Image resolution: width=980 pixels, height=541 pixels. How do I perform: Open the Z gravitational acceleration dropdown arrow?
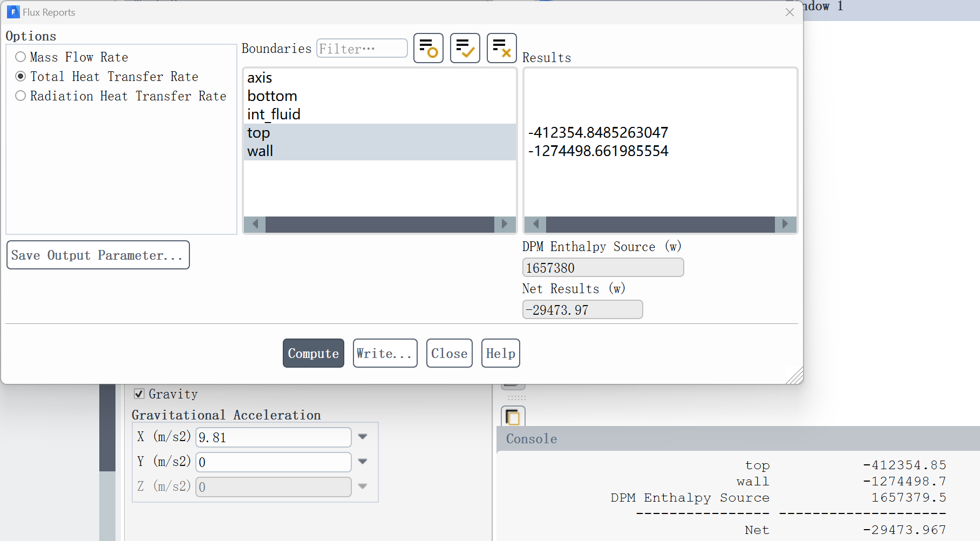point(363,486)
